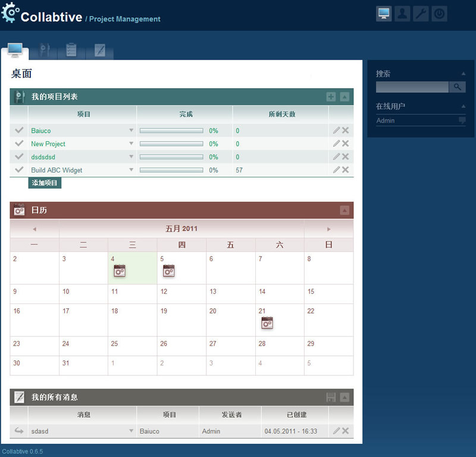Open event icon on May 4

pyautogui.click(x=120, y=271)
